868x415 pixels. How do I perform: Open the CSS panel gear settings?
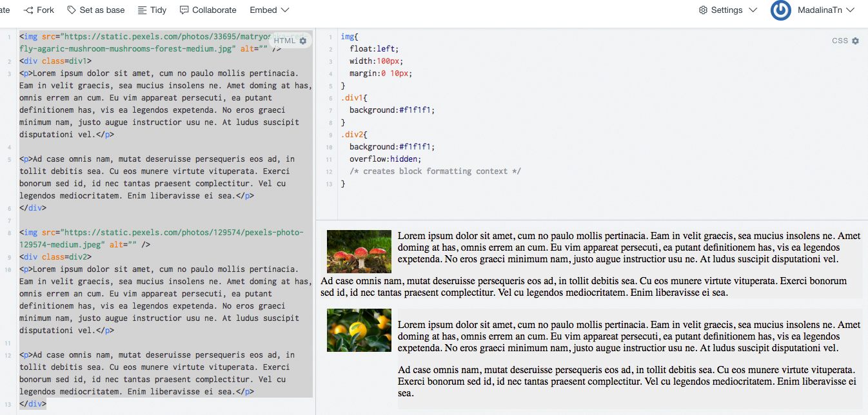(856, 41)
